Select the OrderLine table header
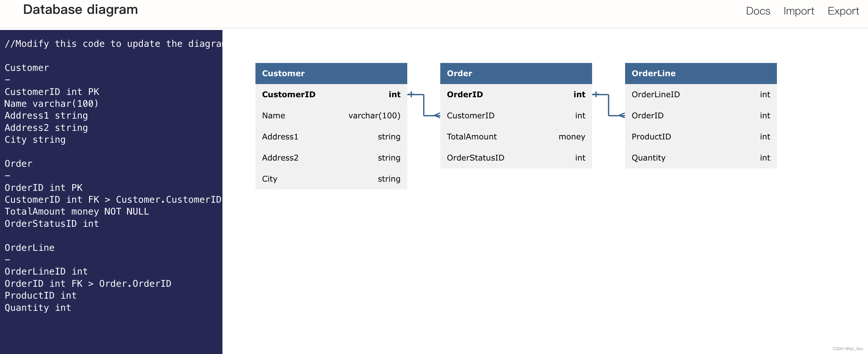This screenshot has height=354, width=868. (701, 74)
